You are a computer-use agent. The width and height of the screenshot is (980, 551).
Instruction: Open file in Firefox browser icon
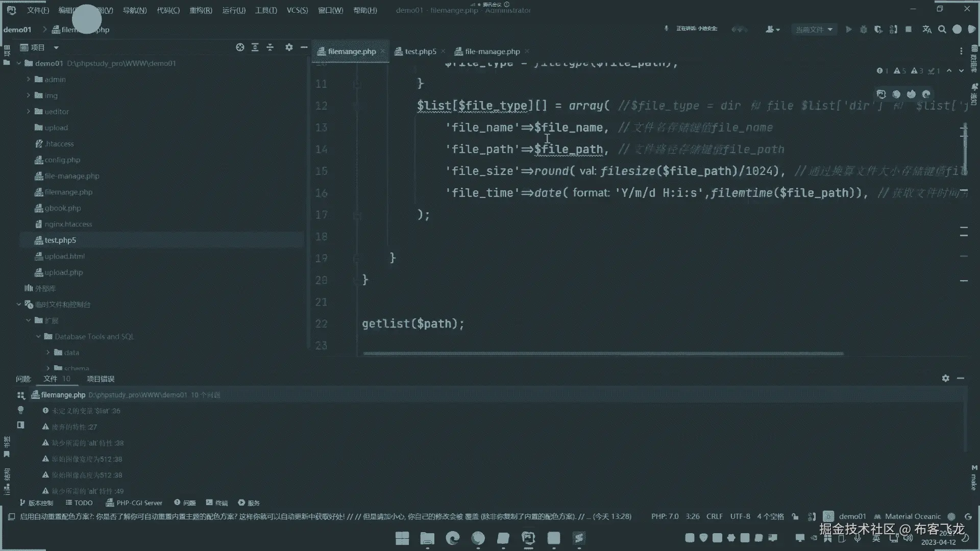(x=911, y=94)
